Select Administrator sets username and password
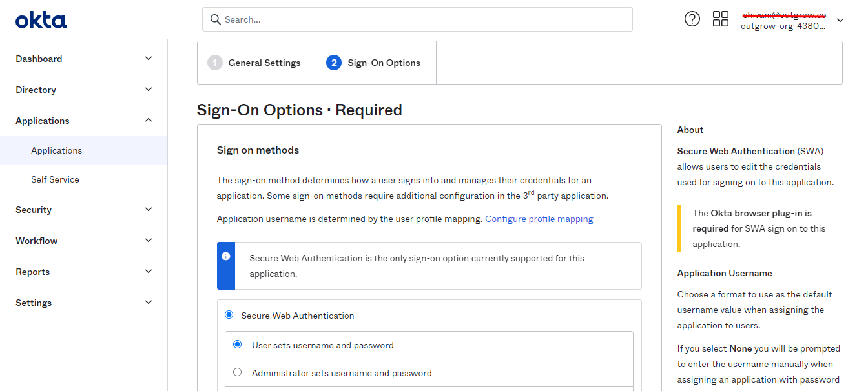The width and height of the screenshot is (868, 391). tap(237, 372)
